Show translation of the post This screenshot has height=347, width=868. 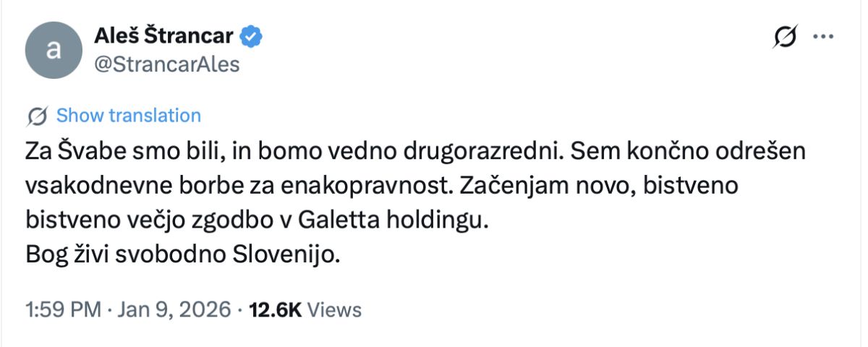(128, 116)
